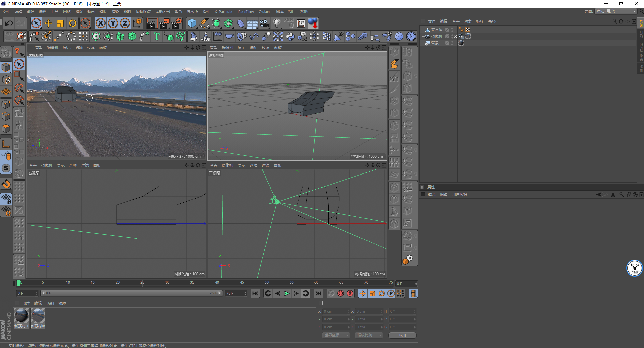Toggle the Z axis lock
The width and height of the screenshot is (644, 348).
coord(125,23)
